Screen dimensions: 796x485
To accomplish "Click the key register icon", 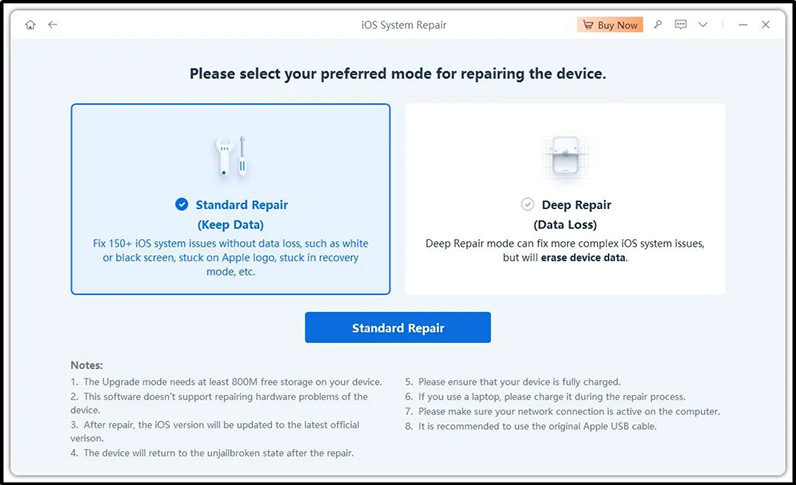I will click(658, 24).
